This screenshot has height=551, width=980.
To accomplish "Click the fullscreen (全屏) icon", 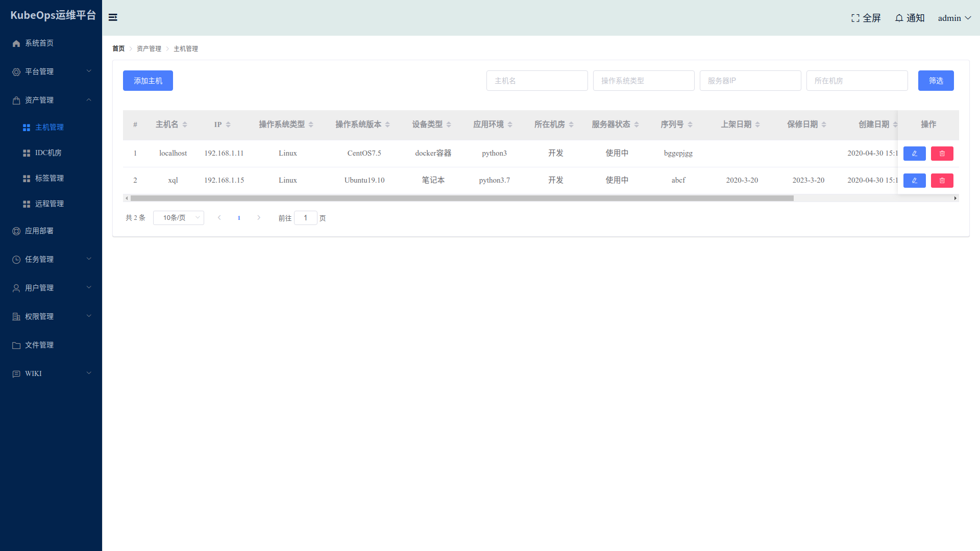I will [x=855, y=18].
